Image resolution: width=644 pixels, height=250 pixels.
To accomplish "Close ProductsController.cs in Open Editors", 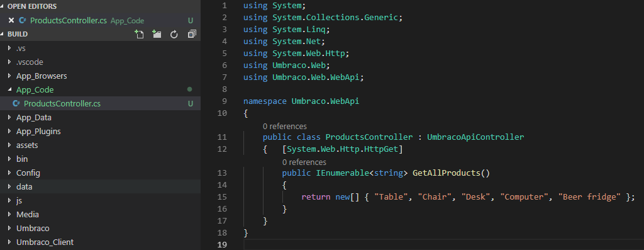I will point(11,20).
